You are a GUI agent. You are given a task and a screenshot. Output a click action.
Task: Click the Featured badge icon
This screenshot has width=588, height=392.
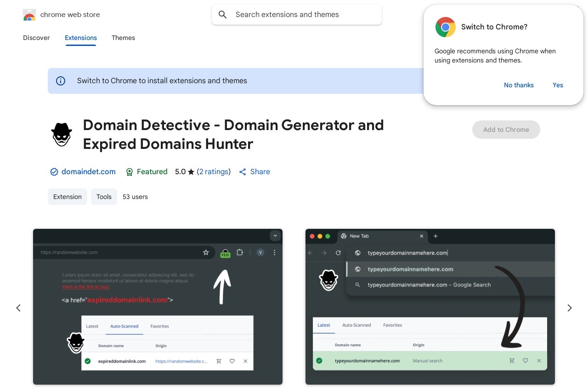130,172
